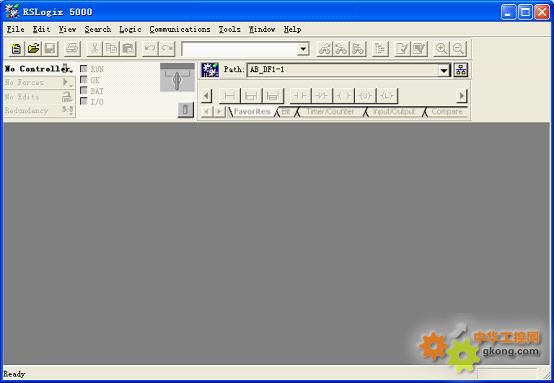This screenshot has width=554, height=383.
Task: Click the Who Active network icon beside Path
Action: (x=461, y=70)
